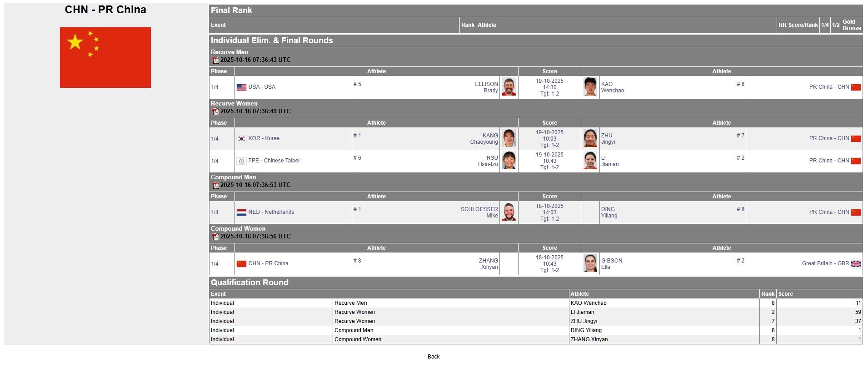Click DING Yiliang in the Qualification Round table
This screenshot has width=868, height=384.
pyautogui.click(x=586, y=330)
